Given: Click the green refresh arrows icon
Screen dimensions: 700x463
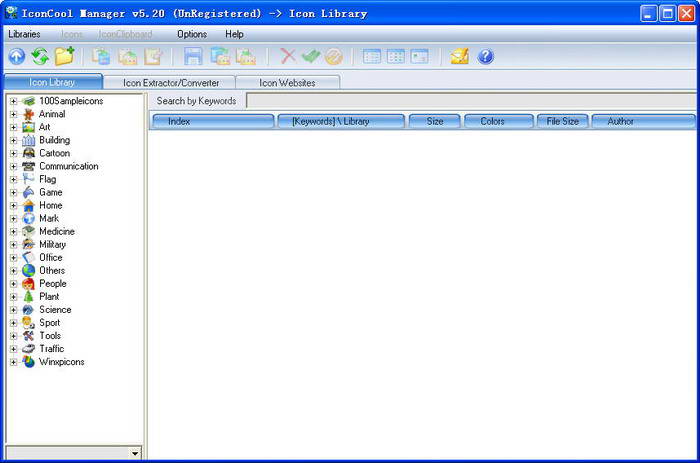Looking at the screenshot, I should coord(40,57).
